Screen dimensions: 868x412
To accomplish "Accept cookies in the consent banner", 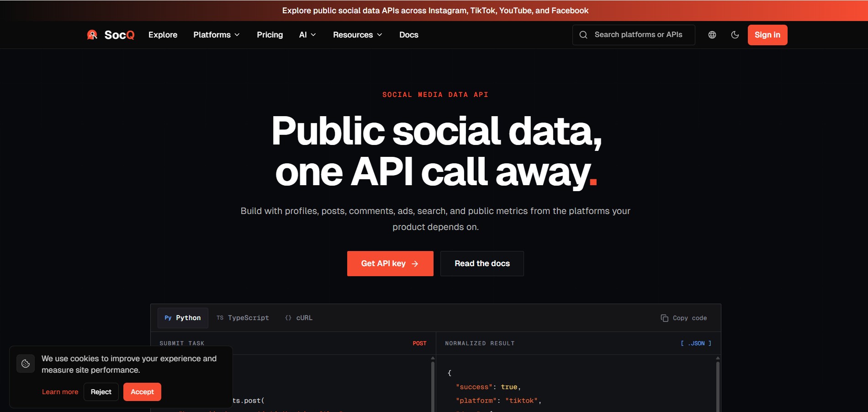I will 142,392.
